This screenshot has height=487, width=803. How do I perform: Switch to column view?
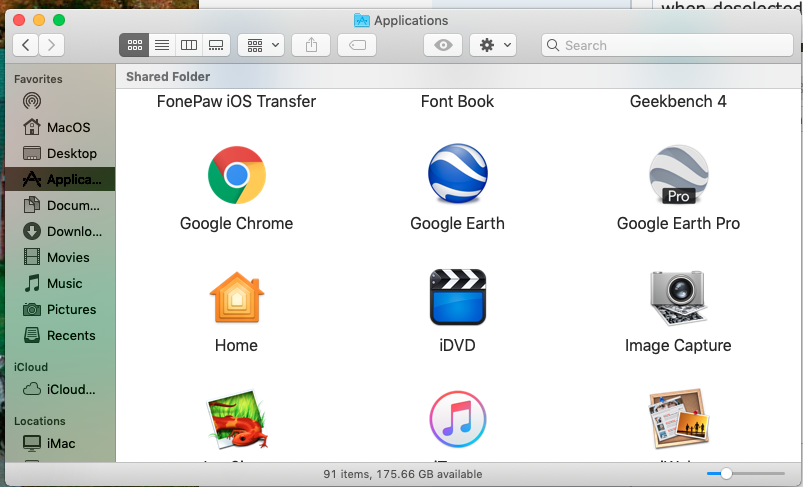pyautogui.click(x=189, y=45)
